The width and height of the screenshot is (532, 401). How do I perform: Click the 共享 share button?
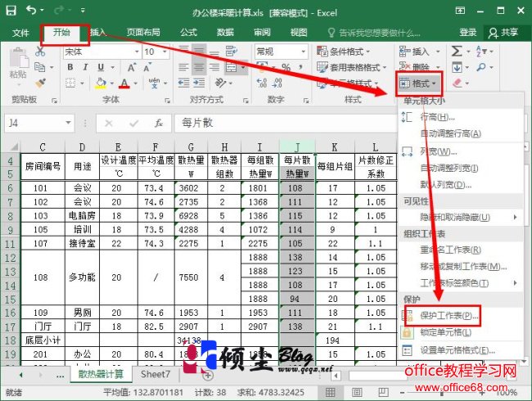(x=503, y=33)
